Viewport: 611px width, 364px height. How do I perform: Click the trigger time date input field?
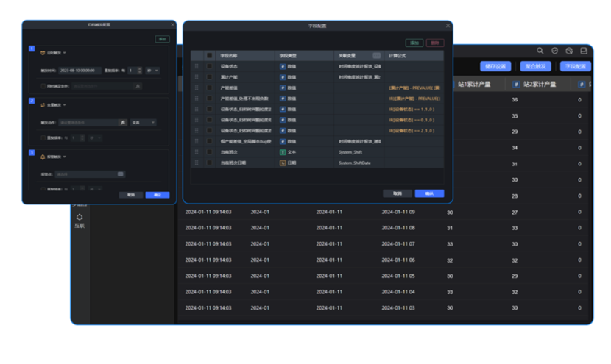point(80,71)
